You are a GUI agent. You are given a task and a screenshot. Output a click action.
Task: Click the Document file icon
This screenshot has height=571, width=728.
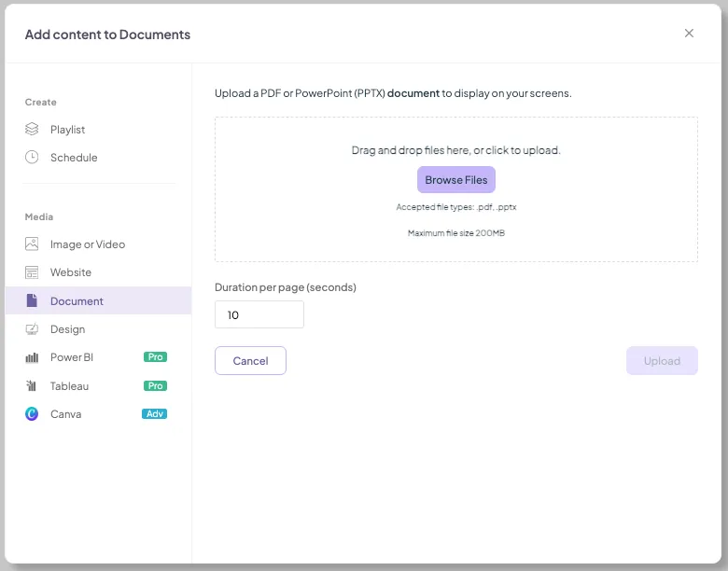click(32, 300)
